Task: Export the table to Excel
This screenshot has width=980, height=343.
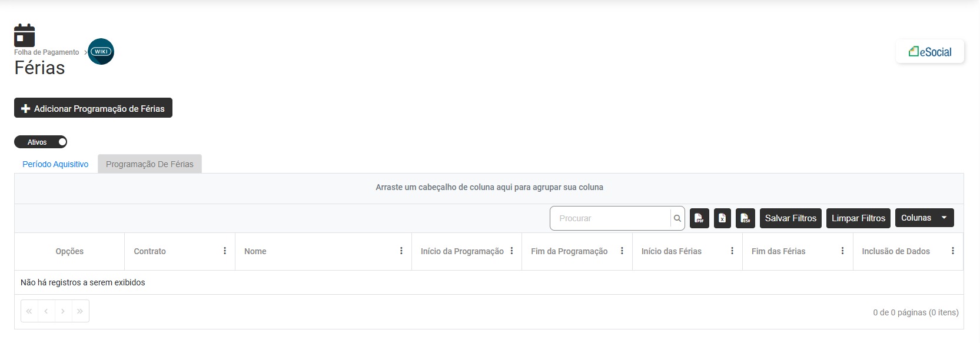Action: [722, 218]
